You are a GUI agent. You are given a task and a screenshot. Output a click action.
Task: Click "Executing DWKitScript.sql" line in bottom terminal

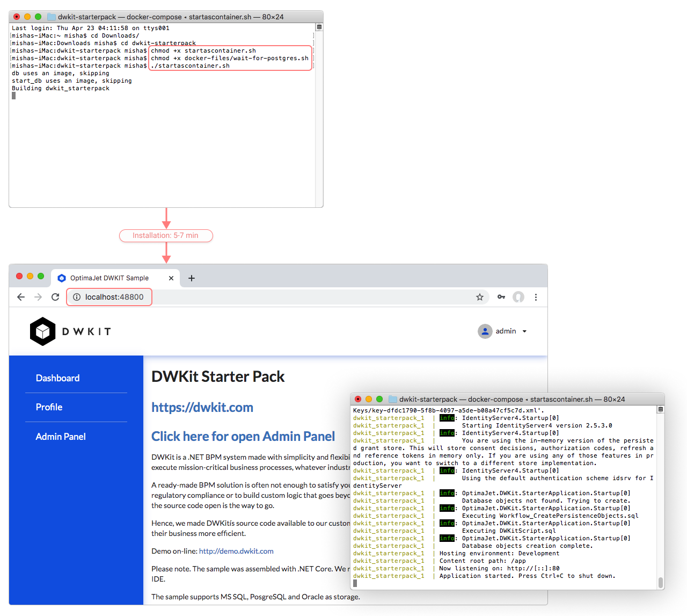tap(509, 531)
